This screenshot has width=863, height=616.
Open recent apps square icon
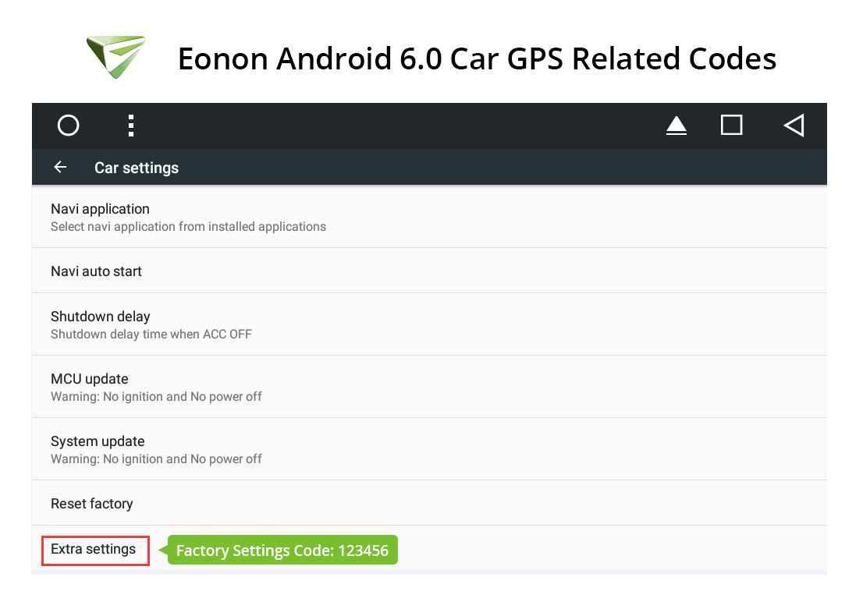click(x=731, y=125)
